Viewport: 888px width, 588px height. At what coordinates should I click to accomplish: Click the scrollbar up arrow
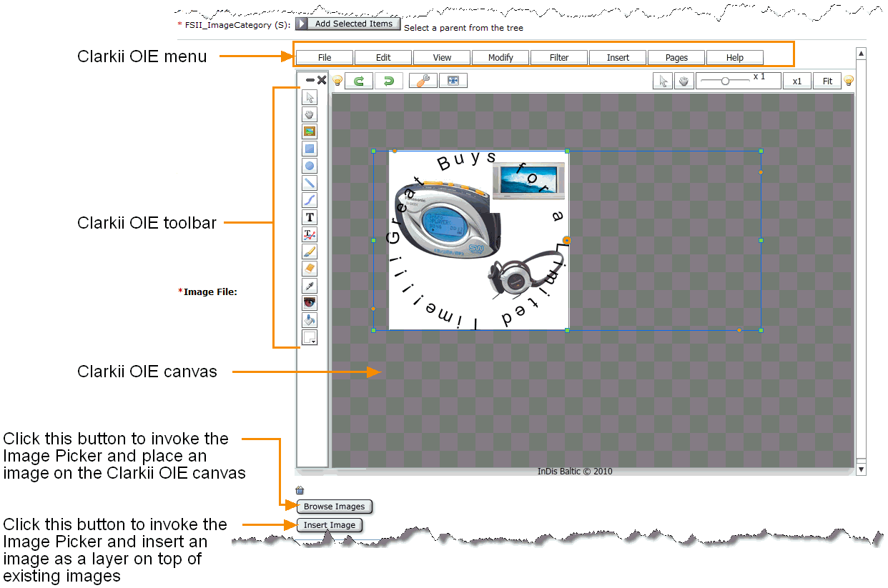tap(862, 54)
